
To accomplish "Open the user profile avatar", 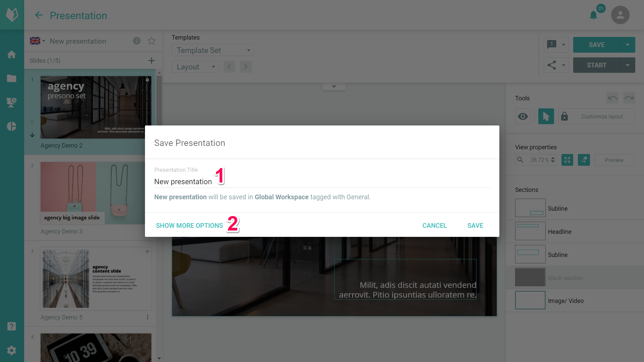I will (x=620, y=15).
